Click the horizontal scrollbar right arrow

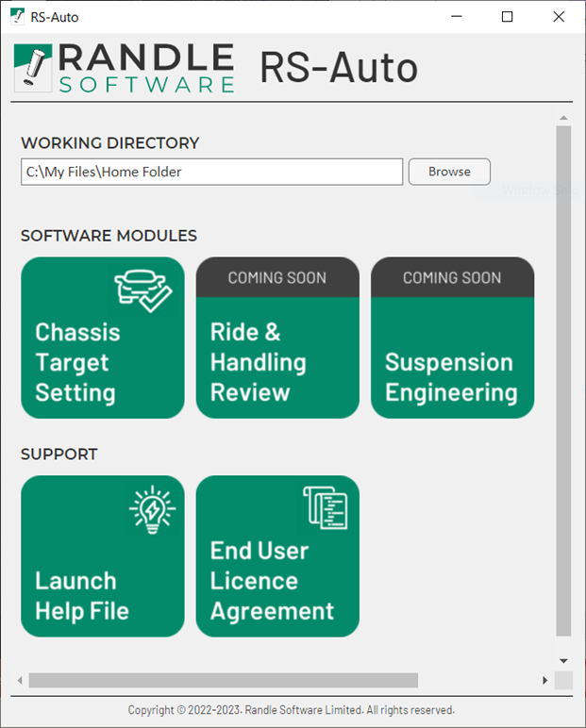(x=544, y=680)
